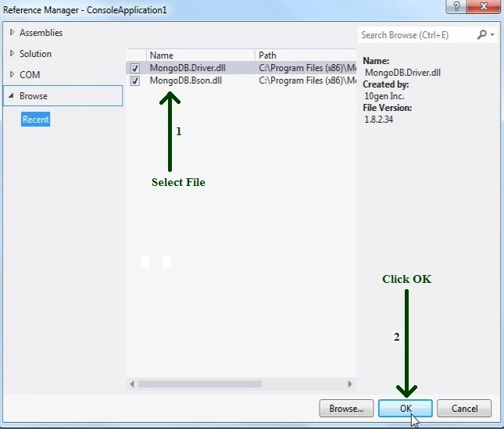
Task: Select the MongoDB.Driver.dll row name
Action: coord(188,68)
